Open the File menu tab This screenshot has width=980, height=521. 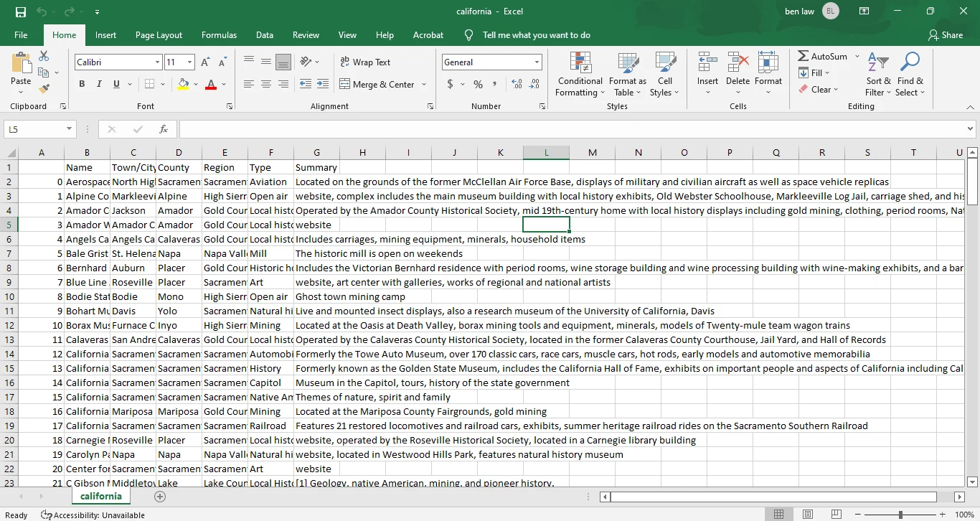[21, 34]
